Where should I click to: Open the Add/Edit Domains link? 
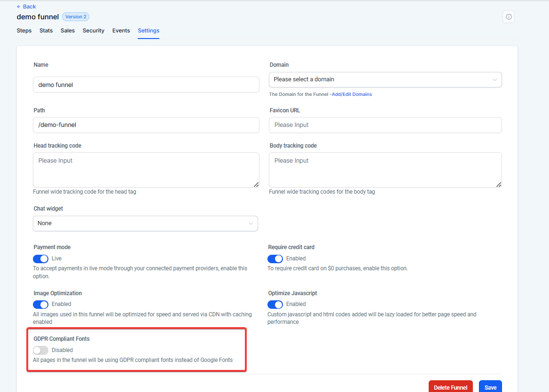(x=352, y=94)
